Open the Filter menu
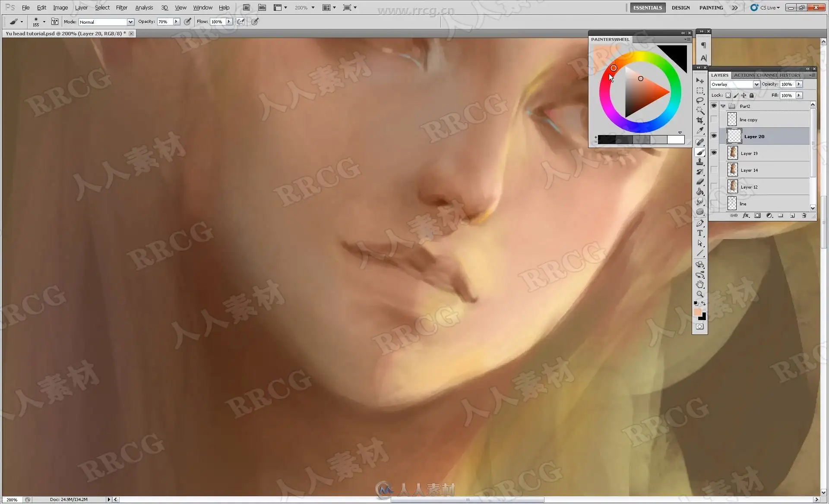The height and width of the screenshot is (504, 829). [x=121, y=8]
